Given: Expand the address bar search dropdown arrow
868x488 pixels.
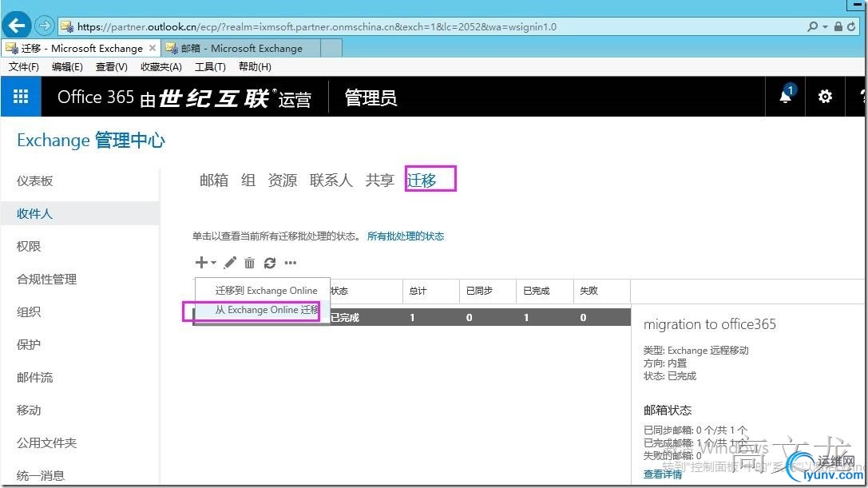Looking at the screenshot, I should pyautogui.click(x=825, y=26).
